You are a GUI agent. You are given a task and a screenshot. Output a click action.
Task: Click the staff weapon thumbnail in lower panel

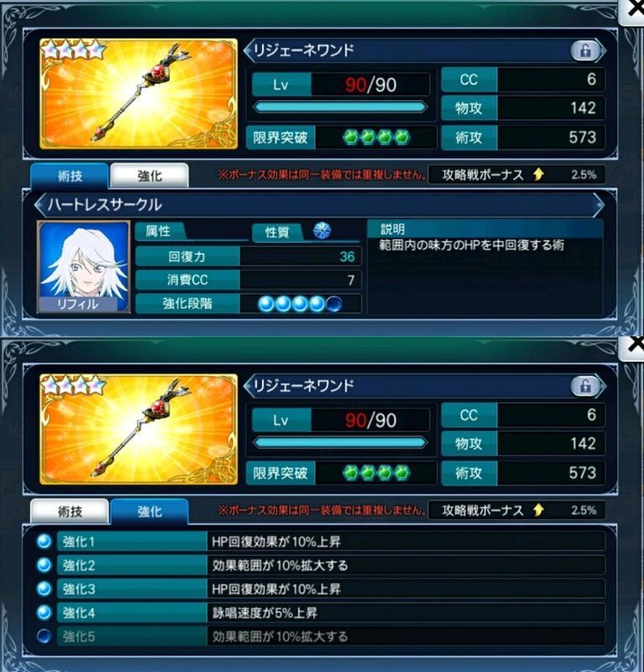[139, 429]
